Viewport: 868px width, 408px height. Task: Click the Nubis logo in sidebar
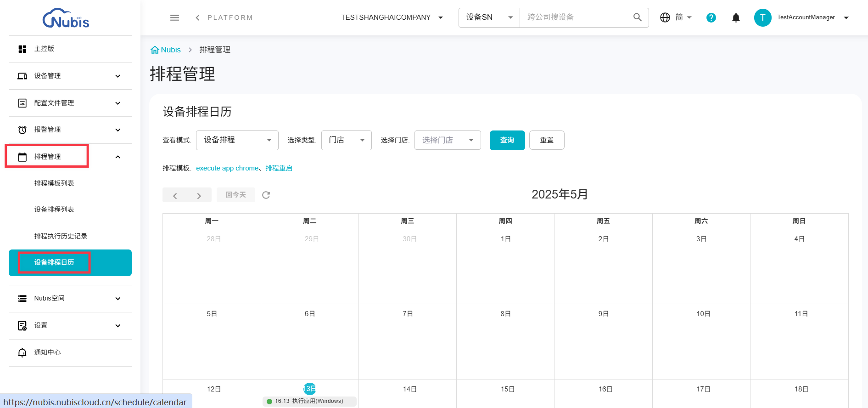coord(66,18)
